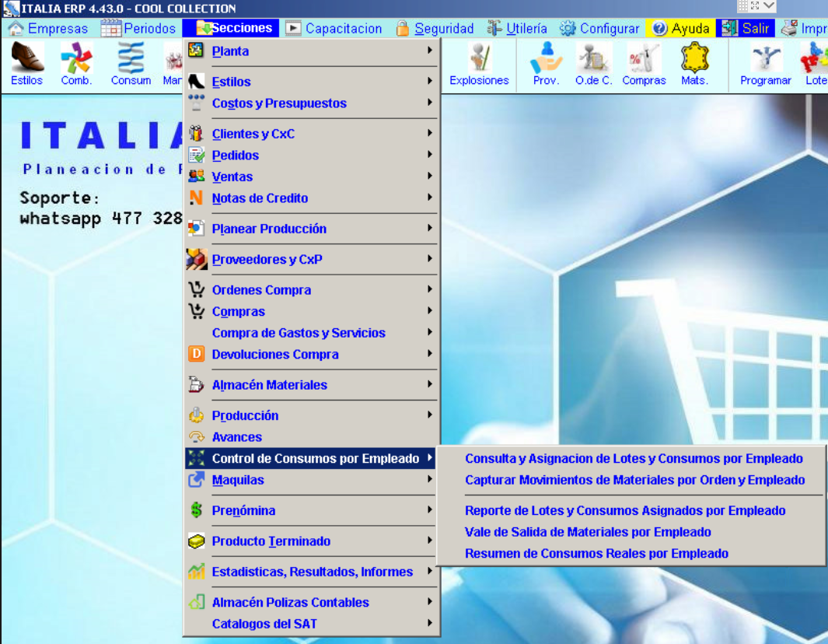Click the icon beside Almacén Materiales
The height and width of the screenshot is (644, 828).
(196, 384)
